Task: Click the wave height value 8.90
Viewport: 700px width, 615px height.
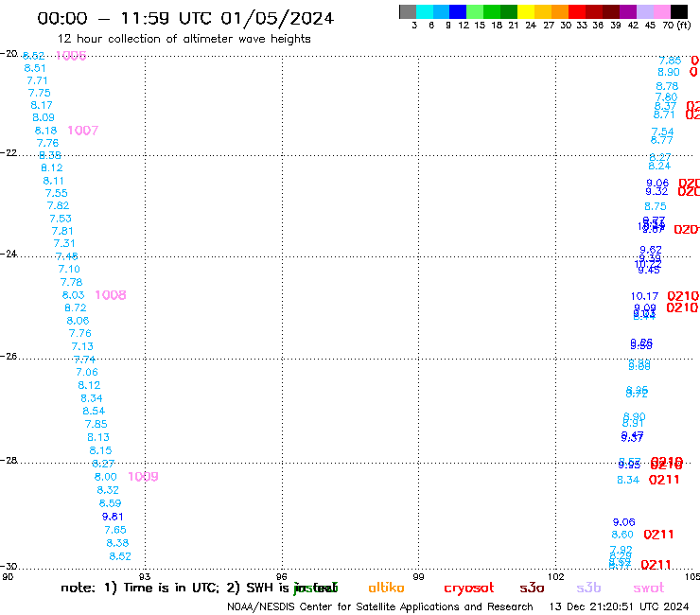Action: tap(668, 72)
